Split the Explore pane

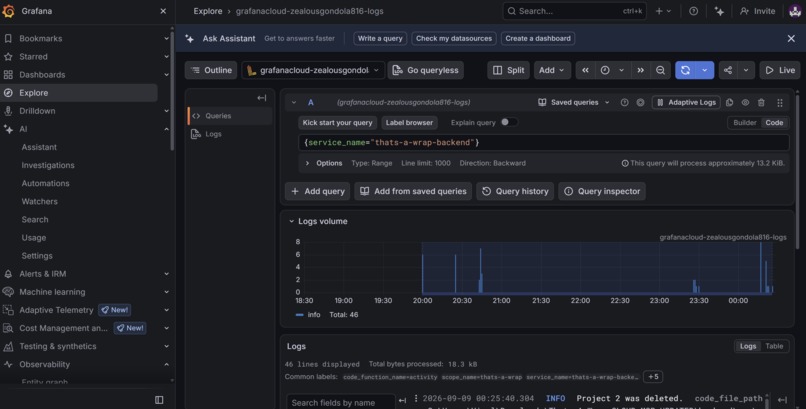(508, 70)
